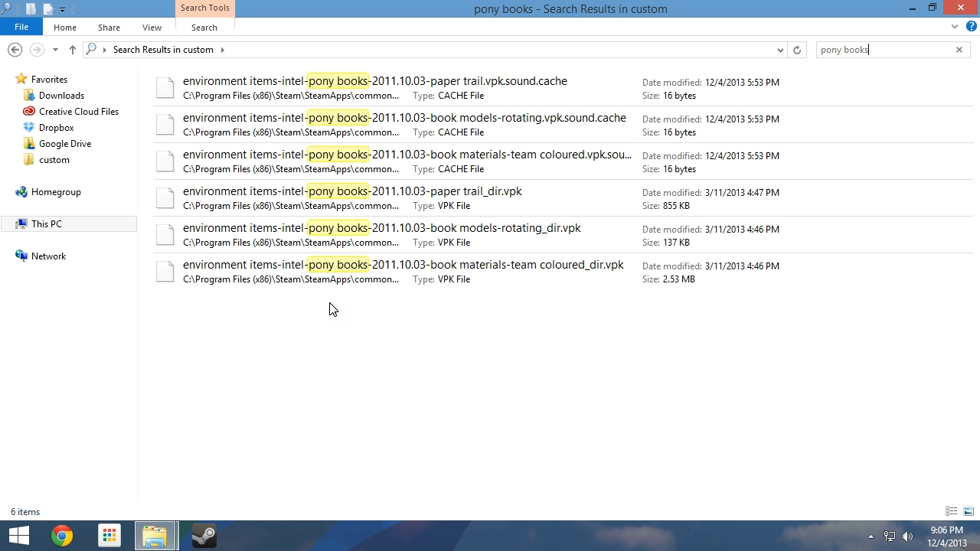
Task: Click the file icon of book models-rotating_dir.vpk
Action: (x=165, y=235)
